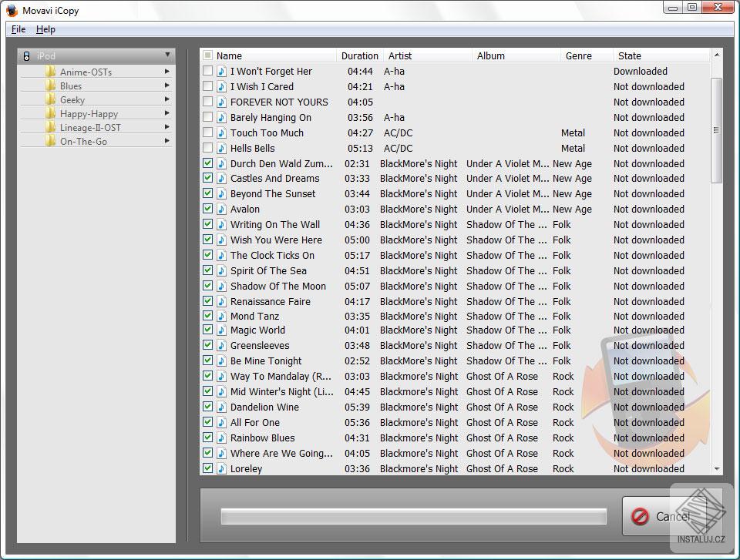Open the File menu
The width and height of the screenshot is (740, 560).
pyautogui.click(x=18, y=29)
